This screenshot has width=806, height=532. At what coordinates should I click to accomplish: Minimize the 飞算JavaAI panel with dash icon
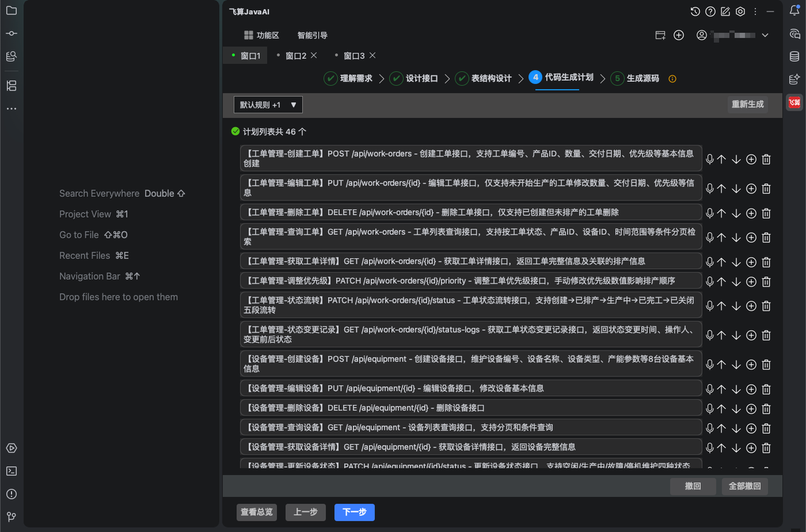(x=770, y=11)
